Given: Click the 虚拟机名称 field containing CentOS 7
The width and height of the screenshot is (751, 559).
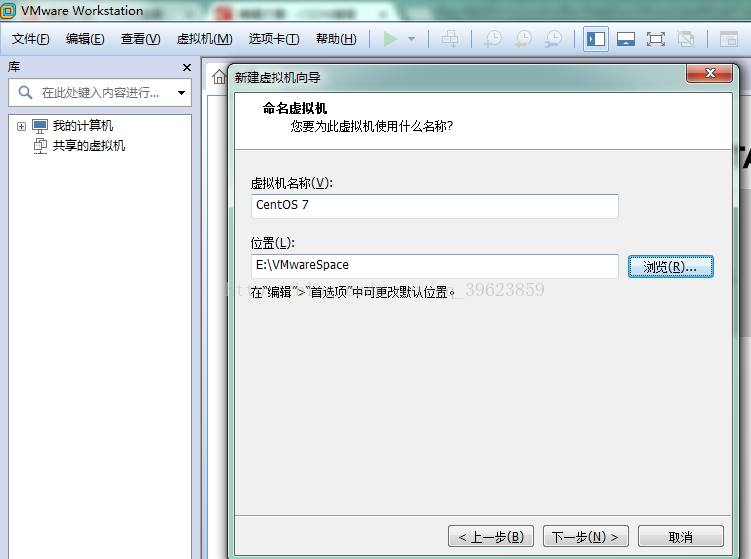Looking at the screenshot, I should tap(435, 206).
